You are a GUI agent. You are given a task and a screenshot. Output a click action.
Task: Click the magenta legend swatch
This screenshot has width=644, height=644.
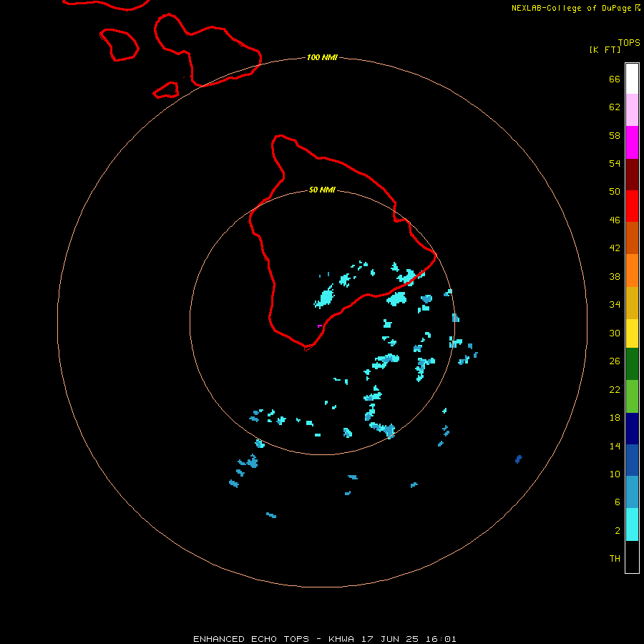tap(632, 142)
